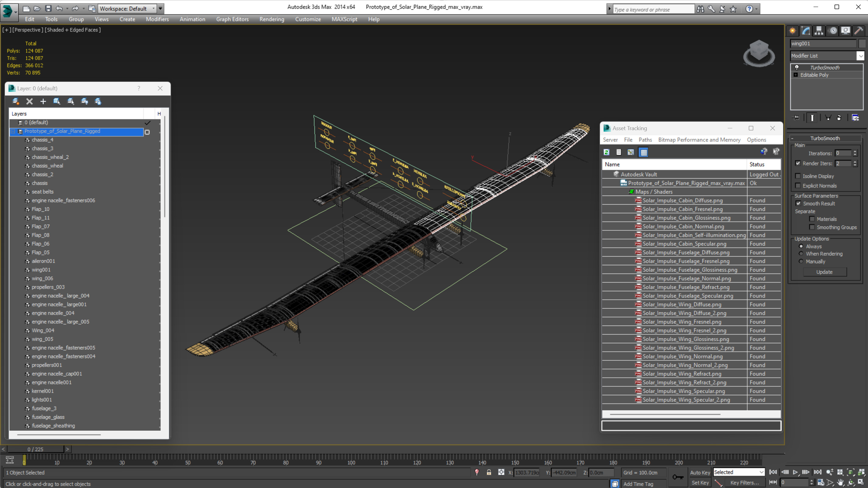Click the Layer panel vertical scrollbar
Viewport: 868px width, 488px height.
click(164, 167)
